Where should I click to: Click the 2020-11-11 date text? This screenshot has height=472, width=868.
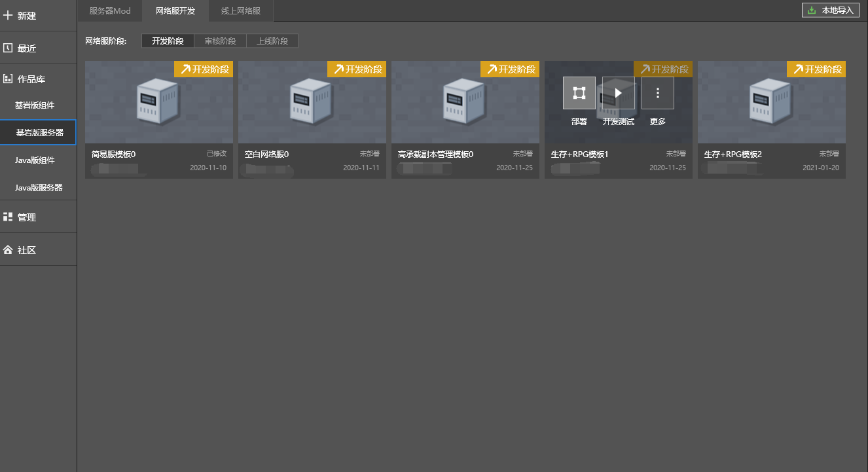(361, 168)
